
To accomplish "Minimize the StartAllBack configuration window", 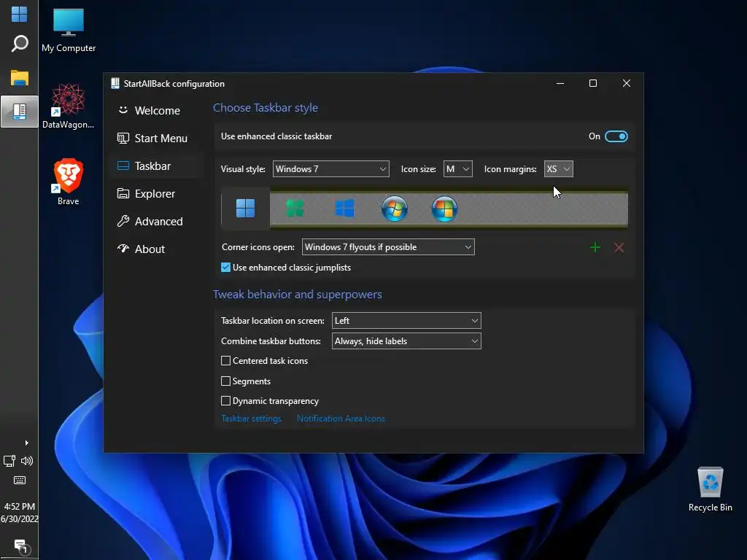I will click(560, 83).
